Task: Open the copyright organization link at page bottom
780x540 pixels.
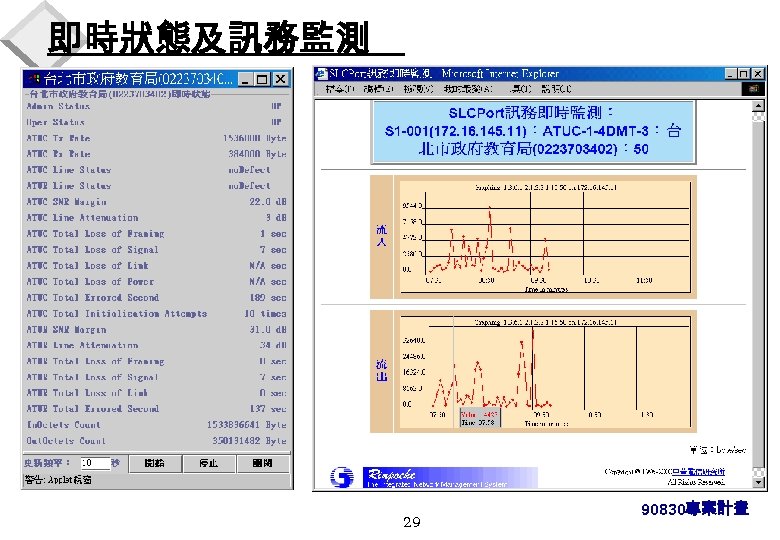Action: tap(698, 471)
